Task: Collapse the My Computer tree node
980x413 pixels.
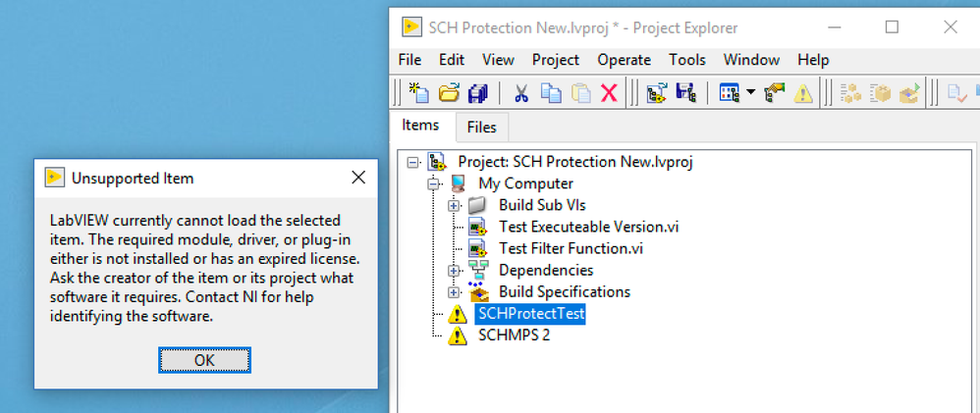Action: pyautogui.click(x=433, y=183)
